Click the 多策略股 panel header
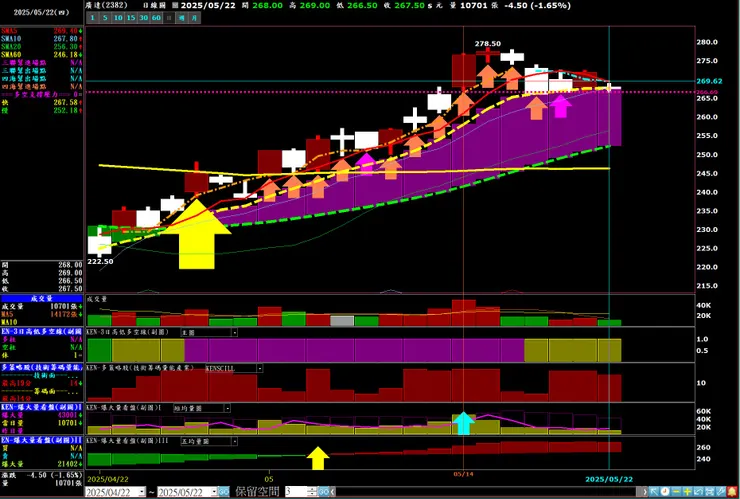Screen dimensions: 740x499 [42, 367]
